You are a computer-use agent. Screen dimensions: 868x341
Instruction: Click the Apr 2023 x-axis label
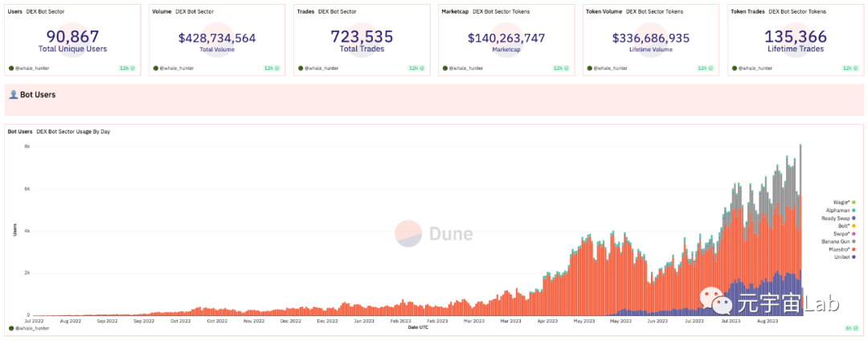(547, 321)
